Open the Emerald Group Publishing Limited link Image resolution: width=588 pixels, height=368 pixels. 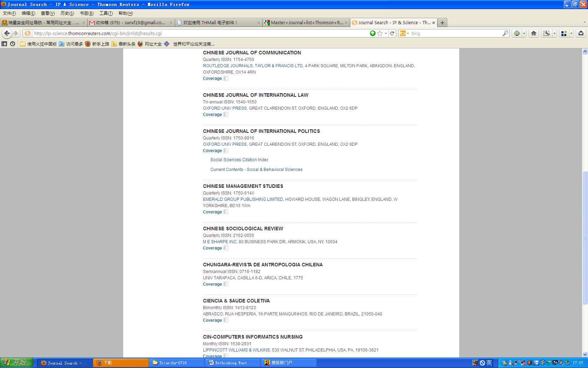click(243, 199)
